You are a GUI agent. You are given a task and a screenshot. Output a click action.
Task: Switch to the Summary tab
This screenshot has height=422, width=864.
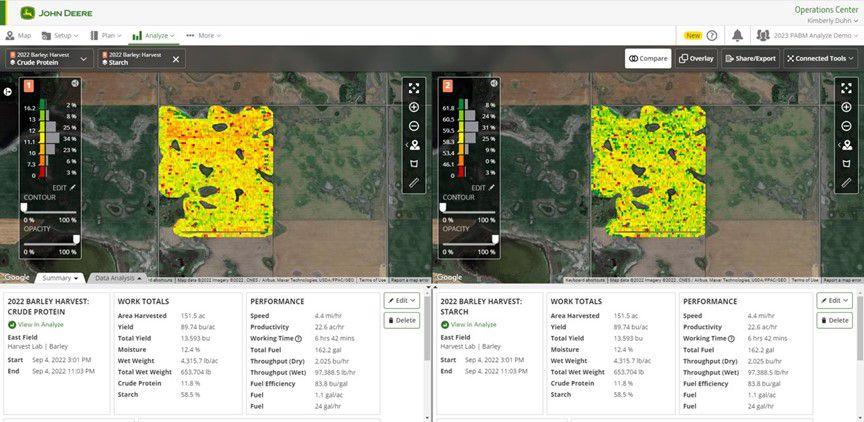[61, 278]
